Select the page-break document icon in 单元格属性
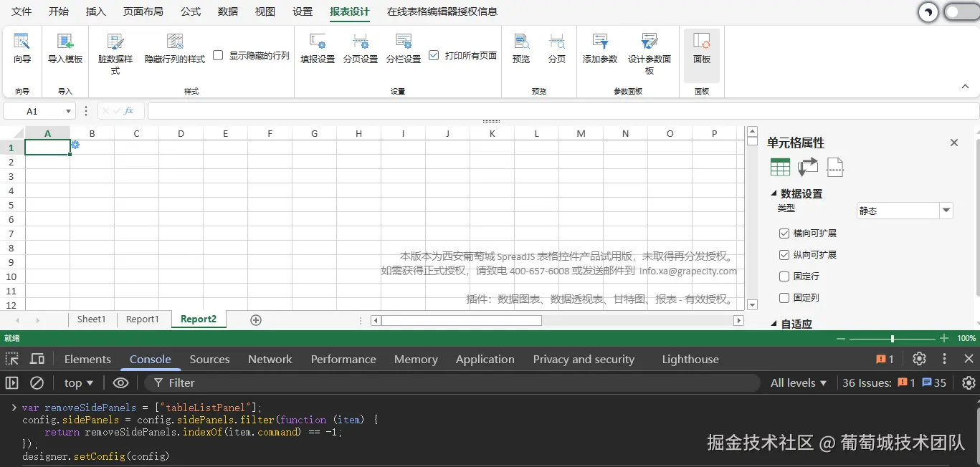Screen dimensions: 980x467 point(835,167)
